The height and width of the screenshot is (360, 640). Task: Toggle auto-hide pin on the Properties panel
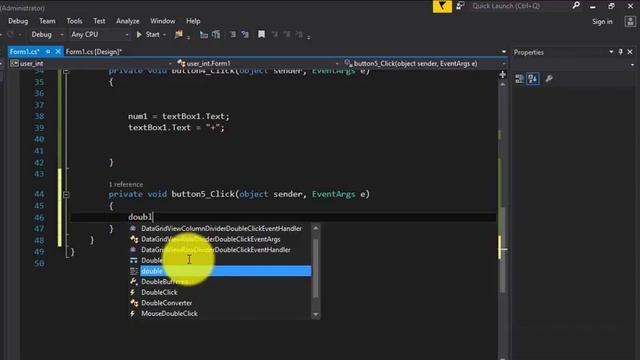coord(620,52)
